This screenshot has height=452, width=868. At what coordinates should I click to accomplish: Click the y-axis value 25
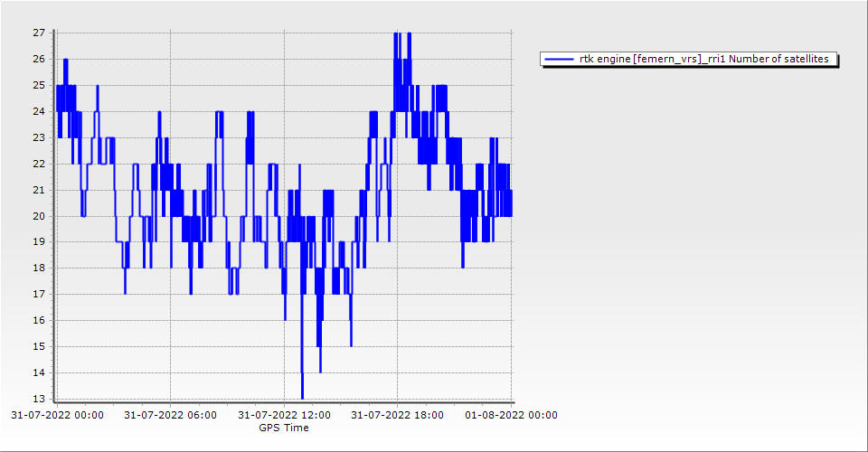pos(39,86)
